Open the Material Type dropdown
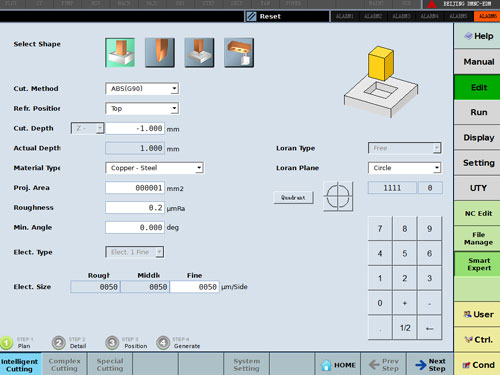The width and height of the screenshot is (500, 375). [155, 168]
